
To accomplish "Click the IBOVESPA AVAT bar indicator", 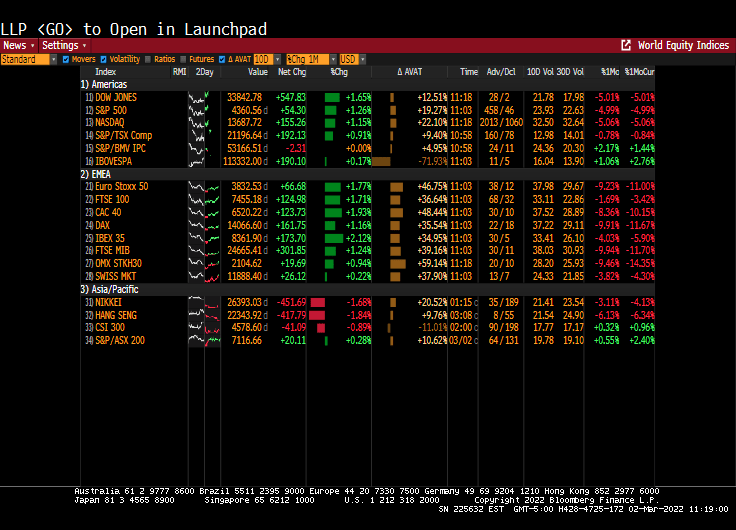I will tap(381, 160).
